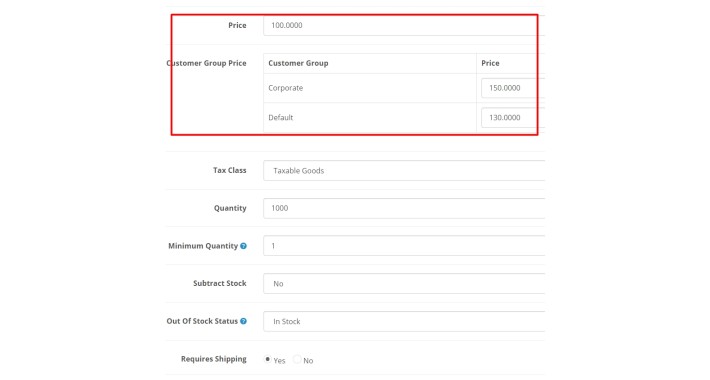710x380 pixels.
Task: Click the Tax Class label
Action: click(x=230, y=170)
